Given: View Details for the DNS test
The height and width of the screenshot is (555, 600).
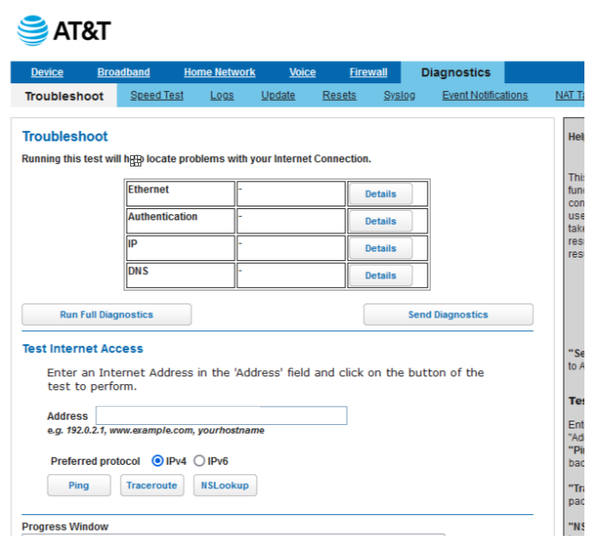Looking at the screenshot, I should point(380,275).
